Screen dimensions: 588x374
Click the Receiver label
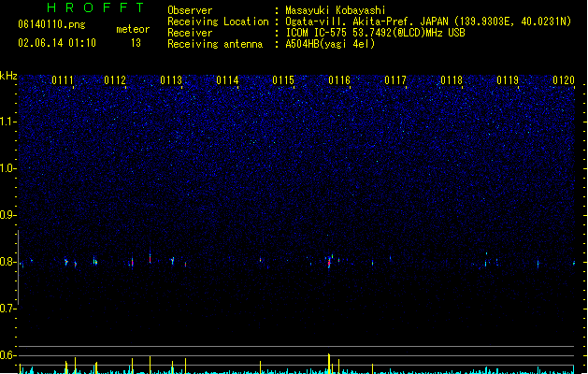(x=190, y=33)
